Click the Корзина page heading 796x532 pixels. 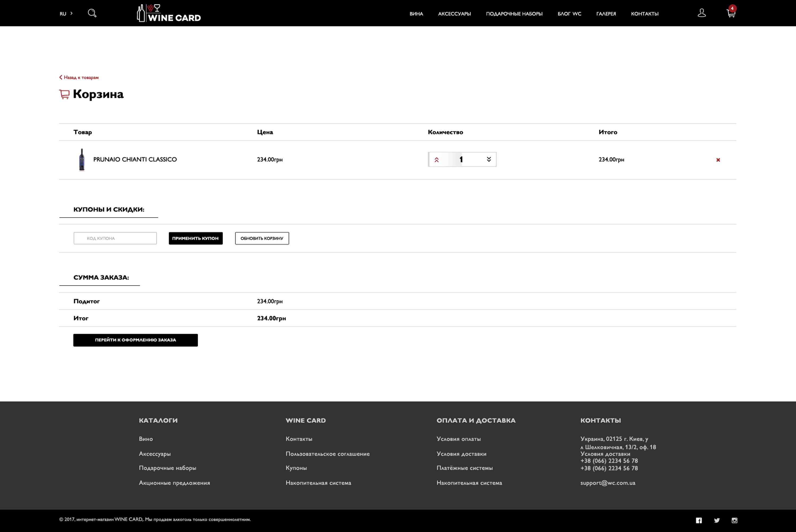click(x=98, y=94)
